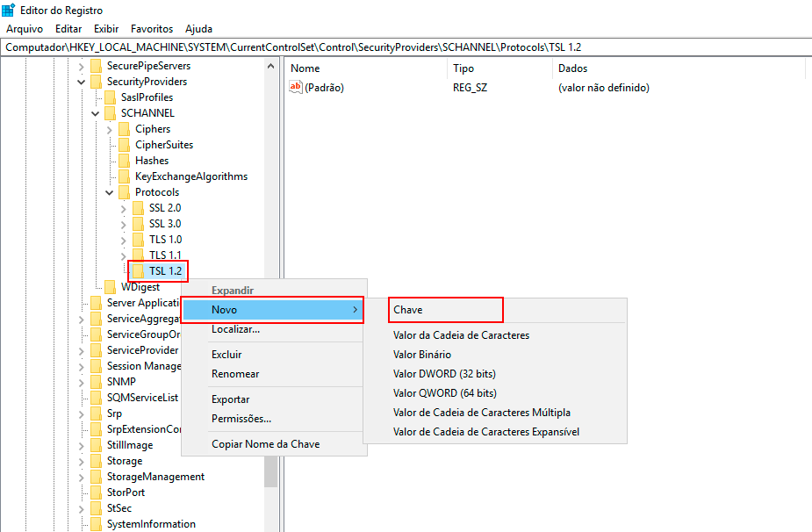
Task: Expand the SSL 2.0 key
Action: (123, 209)
